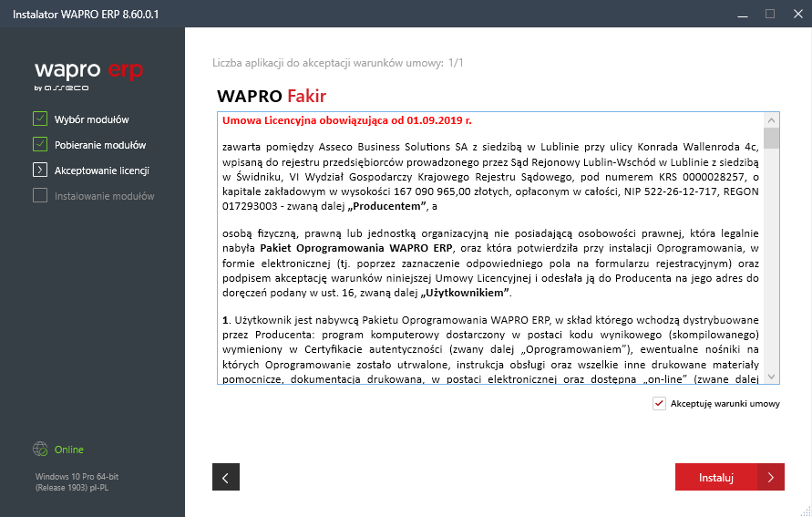Close the WAPRO ERP installer window
812x517 pixels.
796,14
